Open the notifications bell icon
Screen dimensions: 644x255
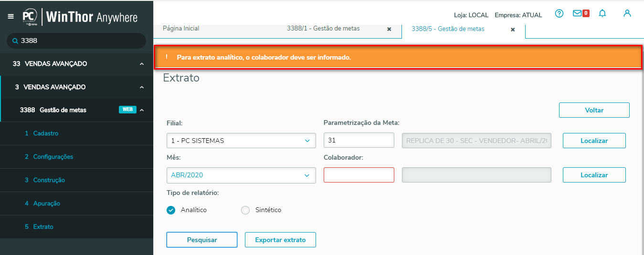(602, 14)
